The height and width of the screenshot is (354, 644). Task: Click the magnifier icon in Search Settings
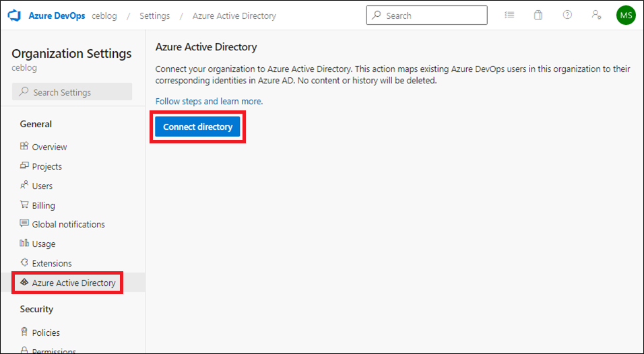24,92
